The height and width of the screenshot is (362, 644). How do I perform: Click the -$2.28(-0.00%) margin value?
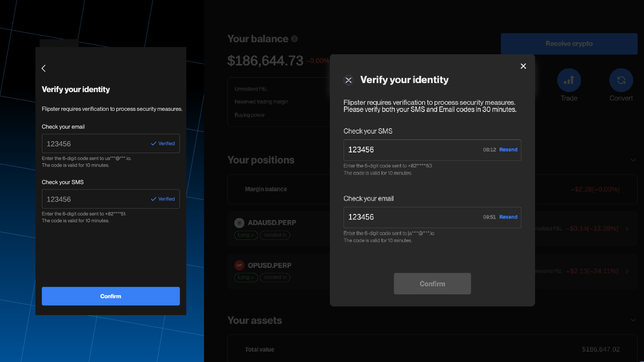point(595,189)
